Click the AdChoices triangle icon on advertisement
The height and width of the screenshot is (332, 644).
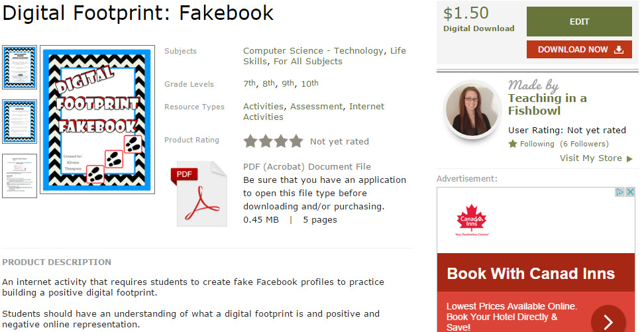[619, 192]
